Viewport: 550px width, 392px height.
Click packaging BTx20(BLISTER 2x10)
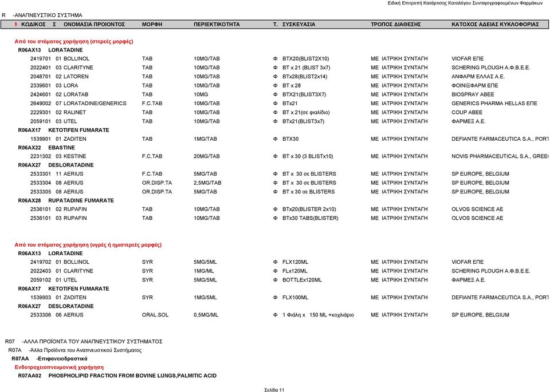(x=309, y=209)
